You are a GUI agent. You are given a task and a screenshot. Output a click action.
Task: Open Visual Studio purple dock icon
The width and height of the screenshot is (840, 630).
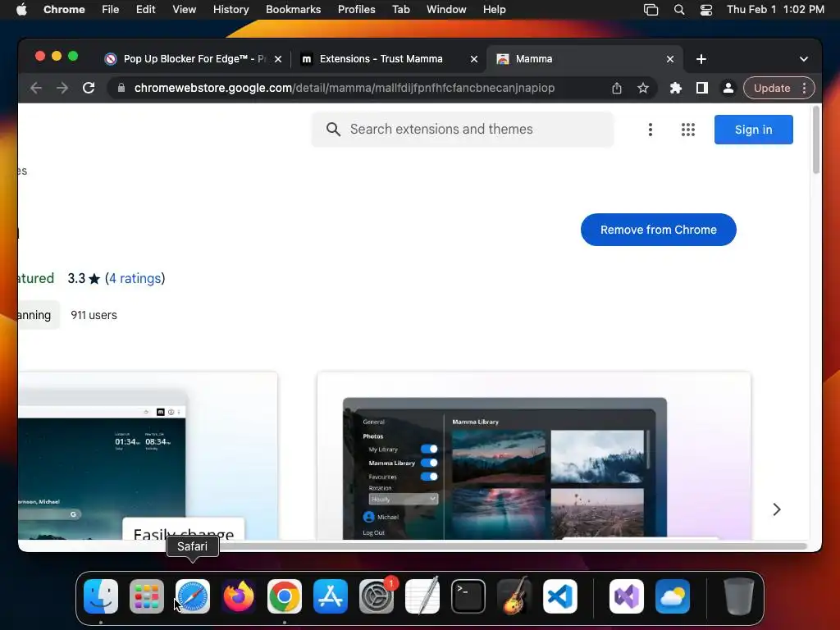(x=627, y=596)
